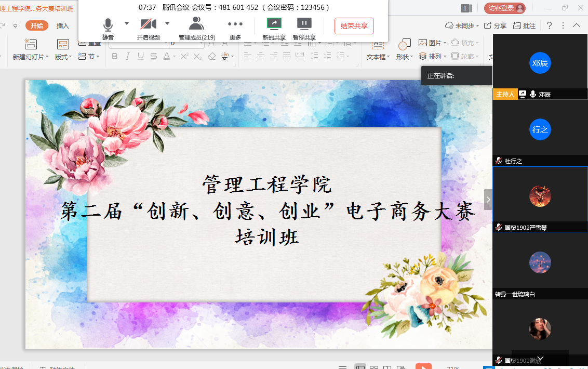
Task: Toggle bold formatting in the ribbon
Action: (x=115, y=57)
